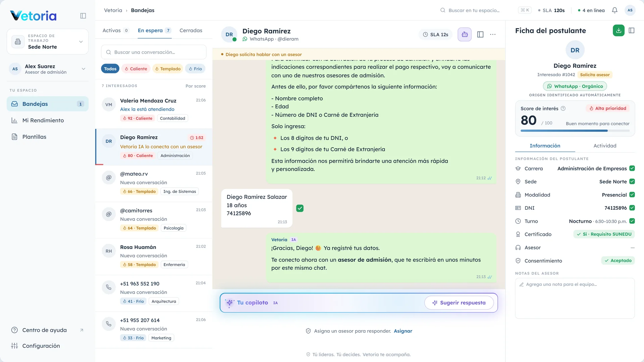
Task: Click the Plantillas document icon
Action: [x=14, y=137]
